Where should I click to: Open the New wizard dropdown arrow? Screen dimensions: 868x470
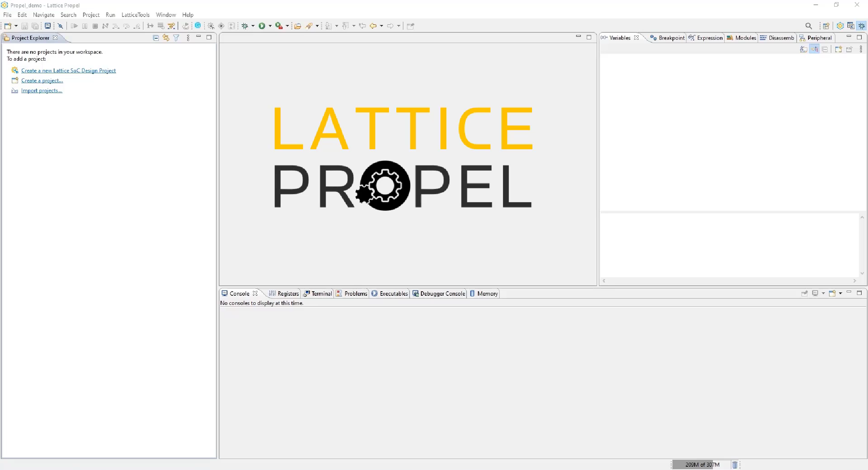pyautogui.click(x=15, y=26)
